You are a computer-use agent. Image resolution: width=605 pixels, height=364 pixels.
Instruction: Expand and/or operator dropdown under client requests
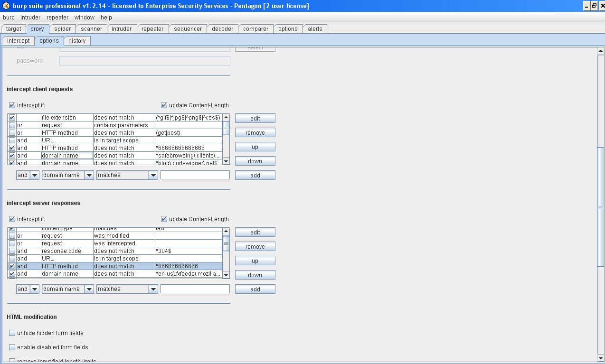(34, 175)
